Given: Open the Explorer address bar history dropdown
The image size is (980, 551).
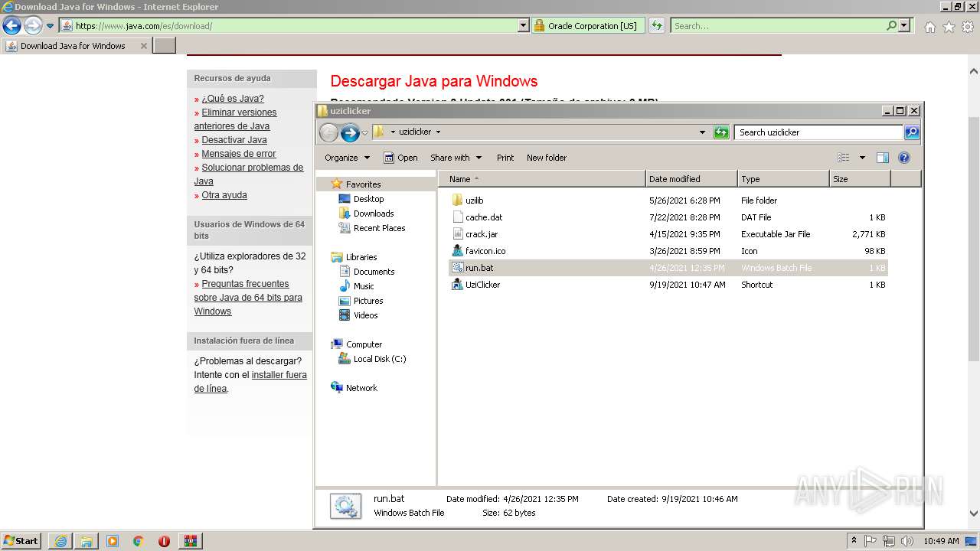Looking at the screenshot, I should 702,132.
